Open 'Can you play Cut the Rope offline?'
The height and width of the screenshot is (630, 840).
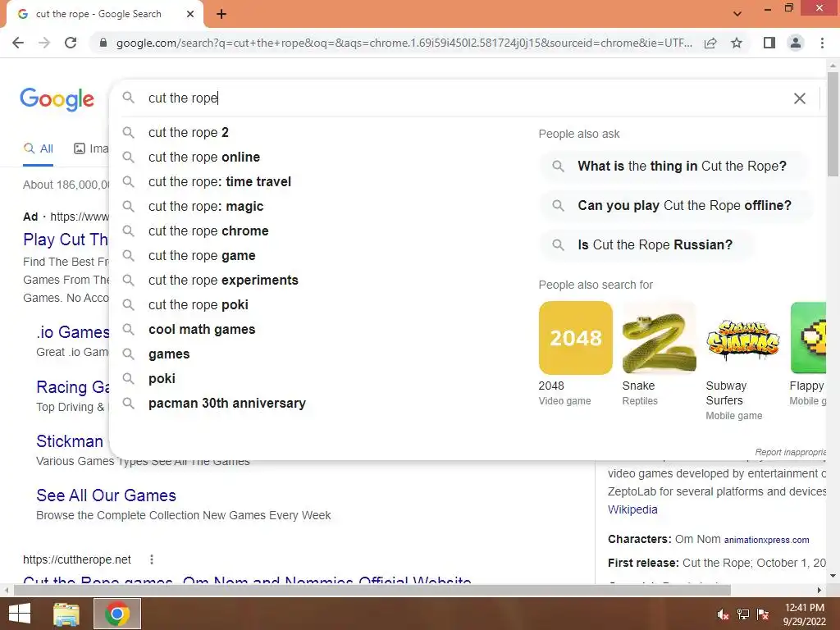(676, 206)
